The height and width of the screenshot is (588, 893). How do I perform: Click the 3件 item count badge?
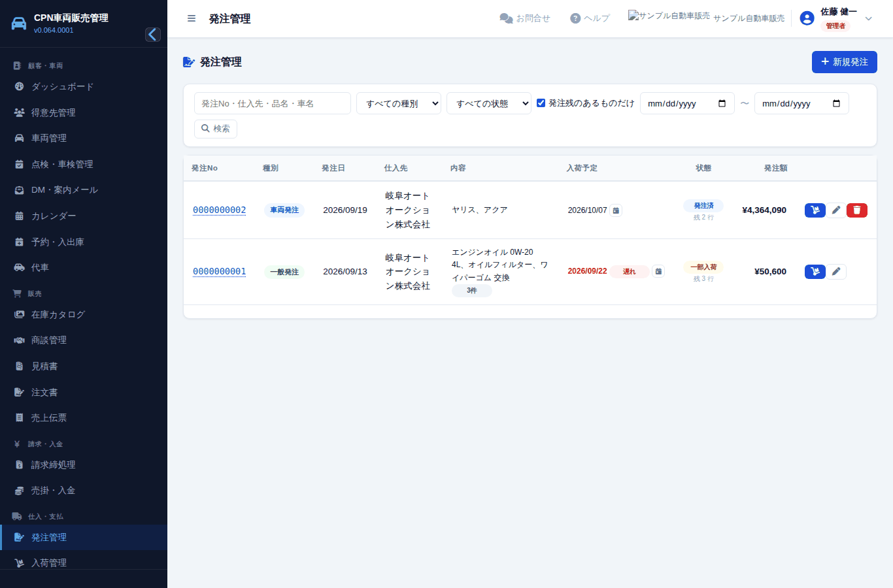tap(472, 291)
